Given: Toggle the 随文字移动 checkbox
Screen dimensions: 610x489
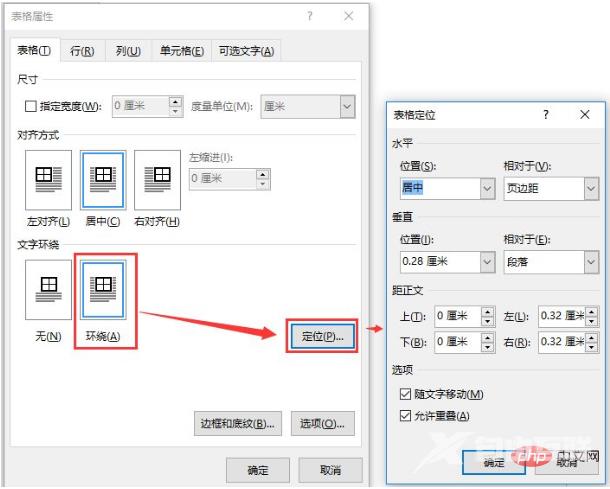Looking at the screenshot, I should coord(404,395).
